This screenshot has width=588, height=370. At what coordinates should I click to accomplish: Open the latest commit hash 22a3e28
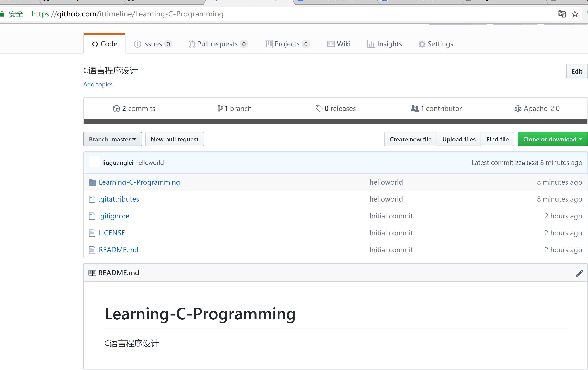[526, 163]
